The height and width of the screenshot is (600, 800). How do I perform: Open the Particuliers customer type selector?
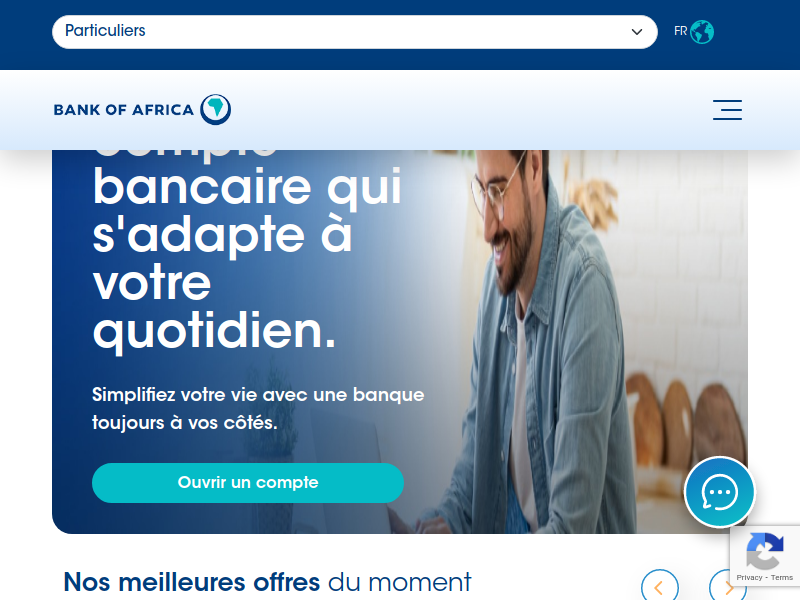click(355, 32)
